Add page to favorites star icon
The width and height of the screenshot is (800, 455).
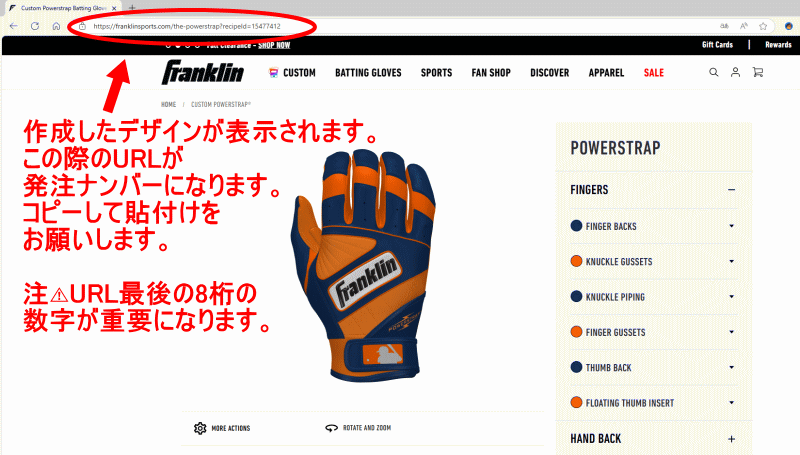(x=763, y=26)
